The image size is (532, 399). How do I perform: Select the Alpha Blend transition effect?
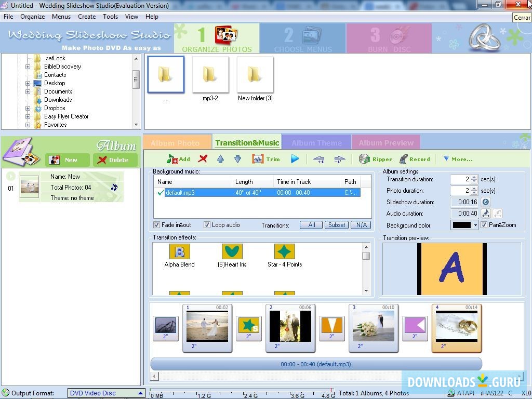pos(179,256)
